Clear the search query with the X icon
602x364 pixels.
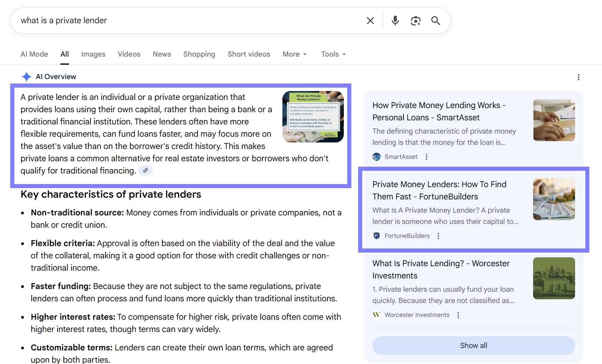[x=370, y=20]
